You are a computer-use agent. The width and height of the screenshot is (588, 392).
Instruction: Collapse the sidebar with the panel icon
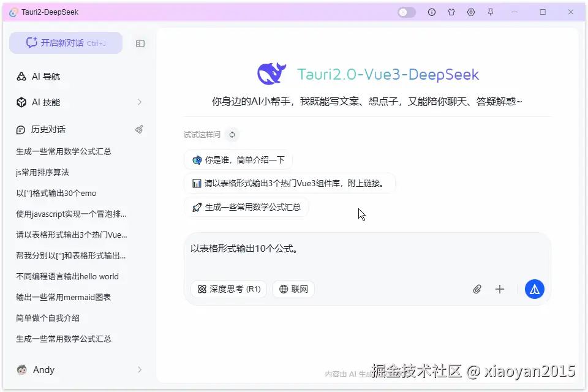(x=140, y=43)
